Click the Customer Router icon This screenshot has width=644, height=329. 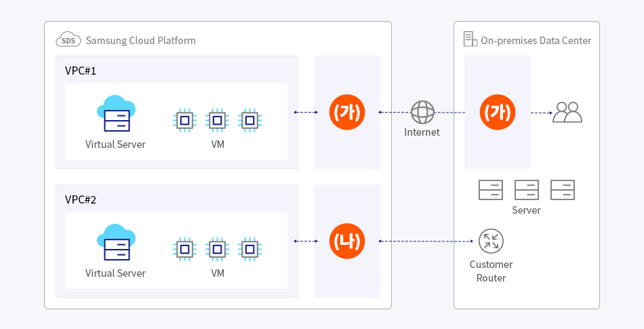491,241
